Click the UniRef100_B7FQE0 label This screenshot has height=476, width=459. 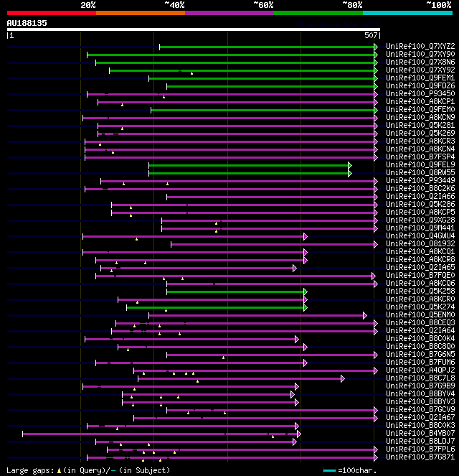pyautogui.click(x=420, y=275)
